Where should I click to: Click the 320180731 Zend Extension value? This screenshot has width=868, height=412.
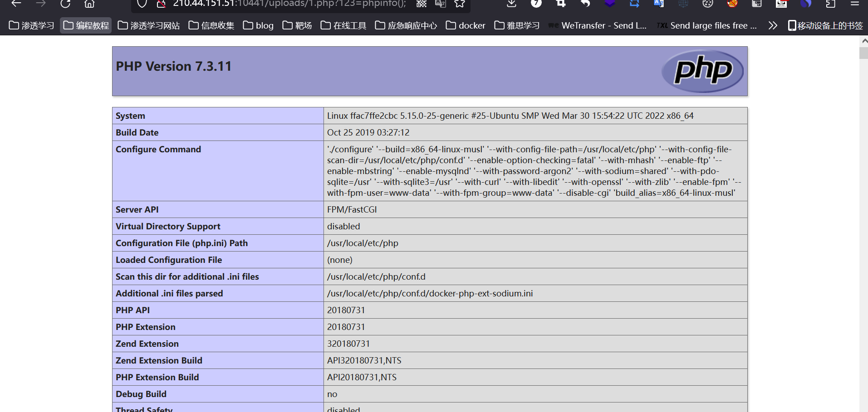tap(348, 344)
